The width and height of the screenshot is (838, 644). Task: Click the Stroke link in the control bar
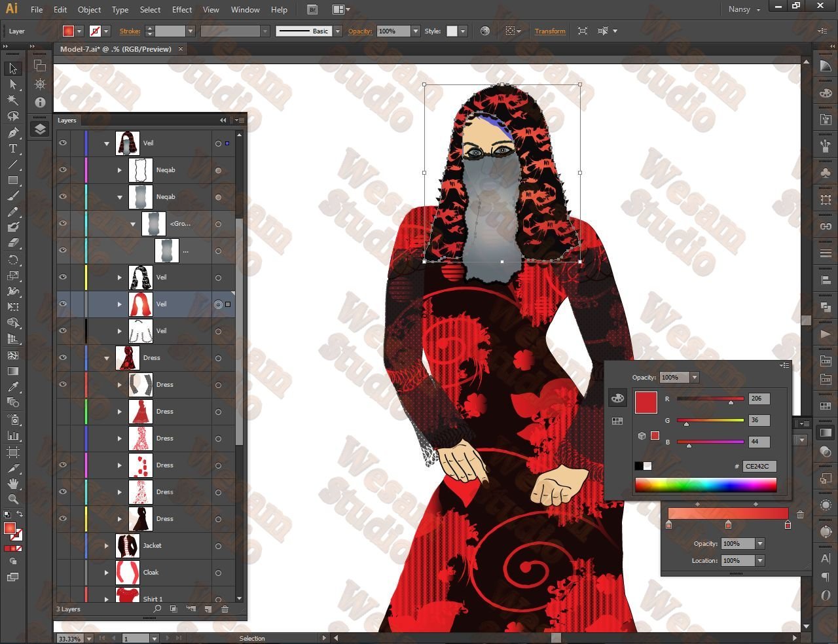coord(130,31)
